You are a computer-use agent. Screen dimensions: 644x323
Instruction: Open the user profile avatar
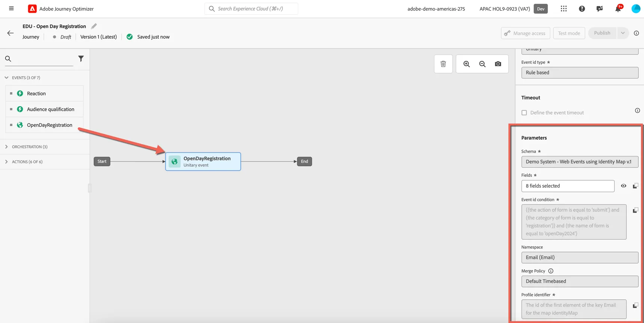point(636,9)
